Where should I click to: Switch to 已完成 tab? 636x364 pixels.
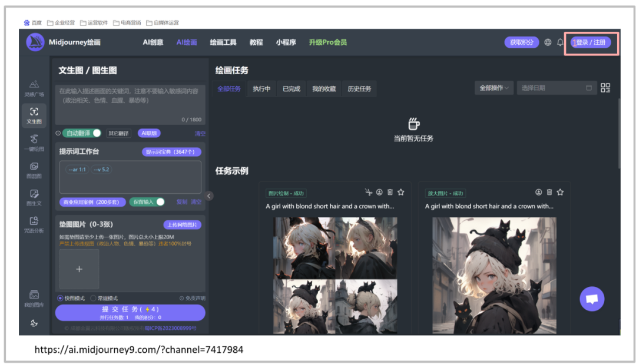[291, 88]
